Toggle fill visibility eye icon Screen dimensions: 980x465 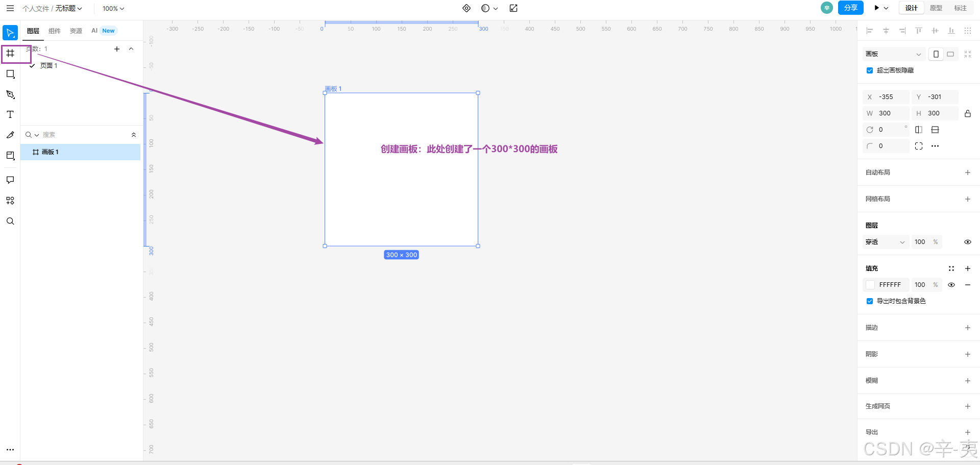tap(951, 285)
